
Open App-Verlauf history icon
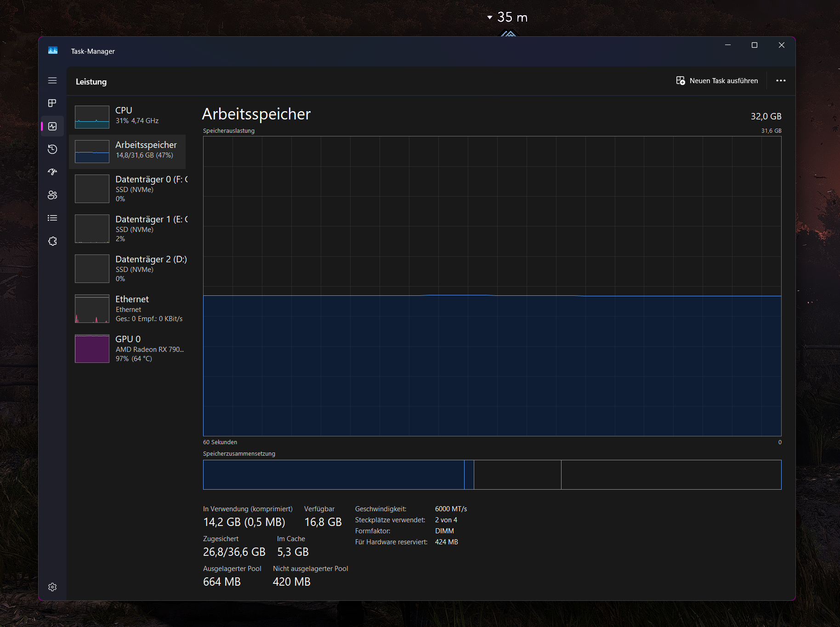click(x=52, y=149)
